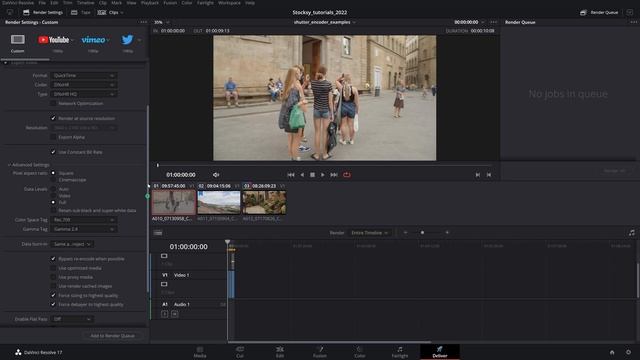Select the Custom render preset icon

[18, 40]
